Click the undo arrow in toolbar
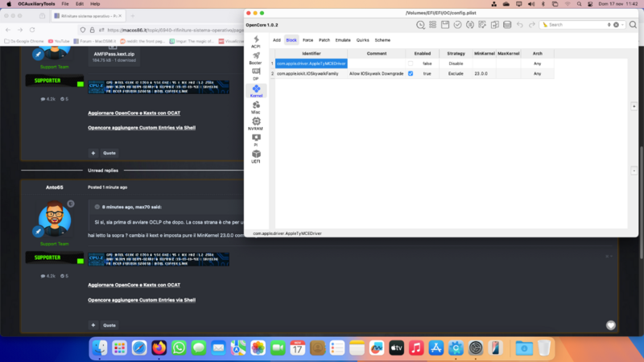This screenshot has width=644, height=362. pyautogui.click(x=520, y=25)
